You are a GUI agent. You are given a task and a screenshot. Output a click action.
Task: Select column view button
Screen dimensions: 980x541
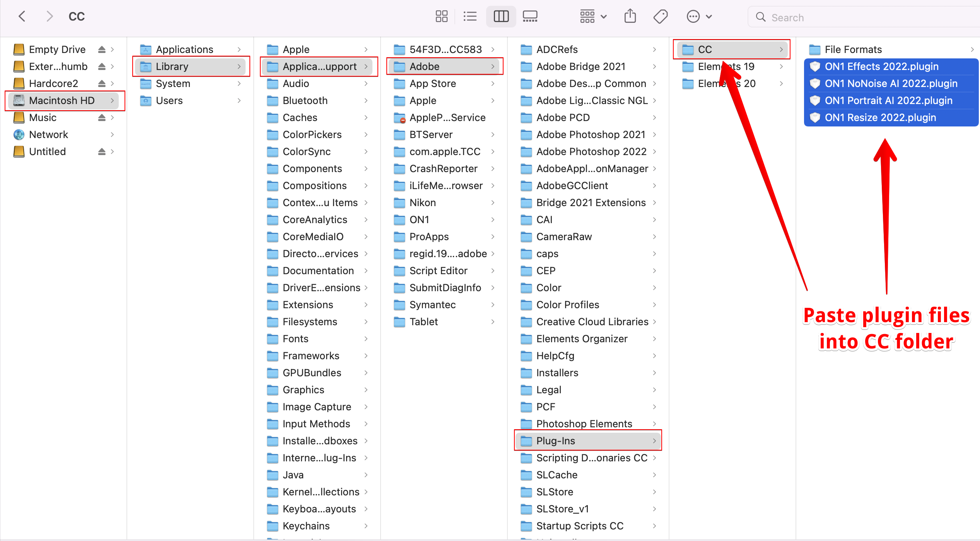[x=501, y=17]
